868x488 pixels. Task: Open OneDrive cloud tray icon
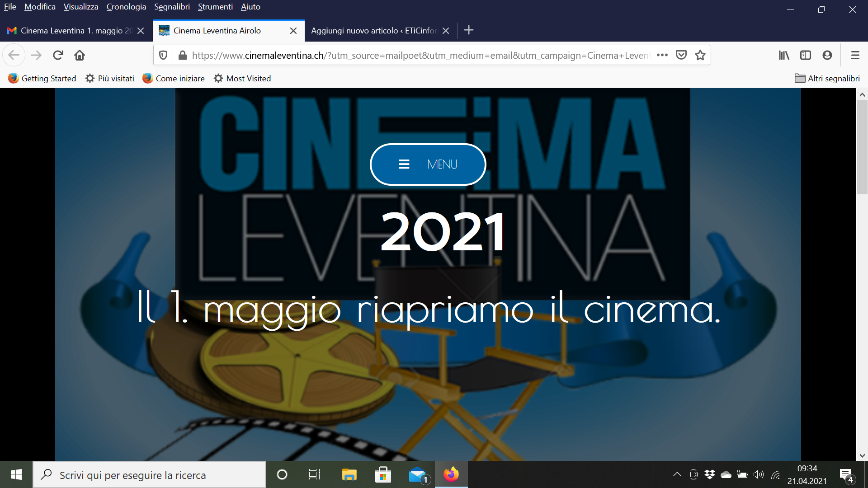click(726, 474)
